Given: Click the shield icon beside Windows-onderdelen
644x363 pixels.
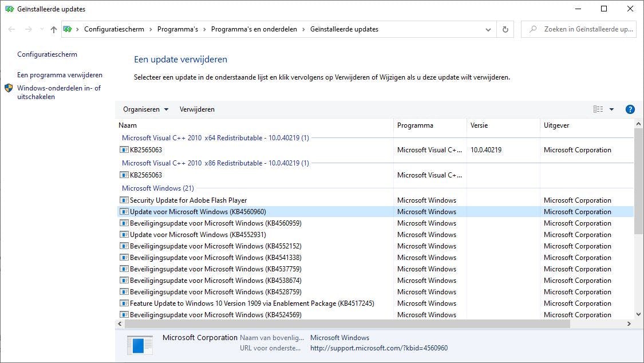Looking at the screenshot, I should tap(9, 88).
